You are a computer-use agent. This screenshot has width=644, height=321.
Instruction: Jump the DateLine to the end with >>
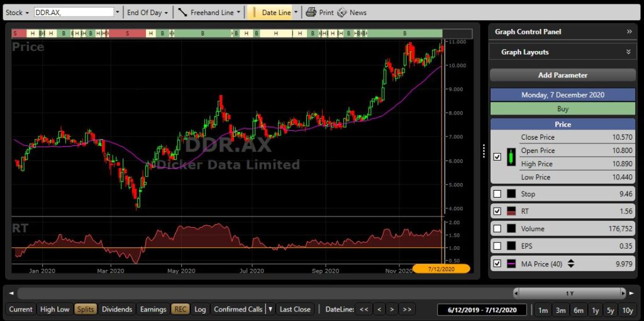click(x=407, y=309)
